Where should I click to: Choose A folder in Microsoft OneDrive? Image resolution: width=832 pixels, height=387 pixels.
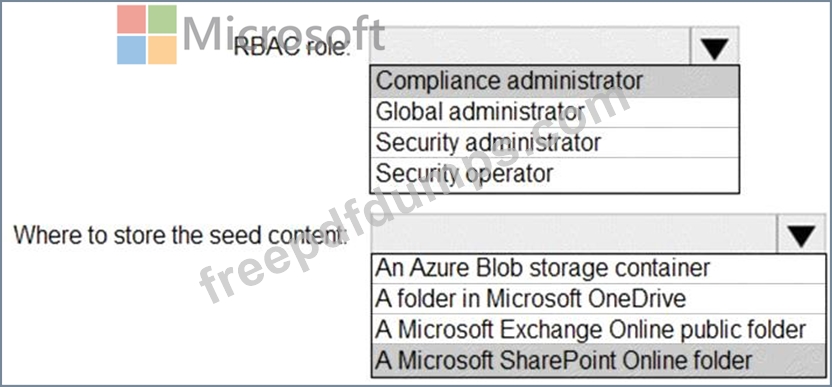pyautogui.click(x=599, y=299)
